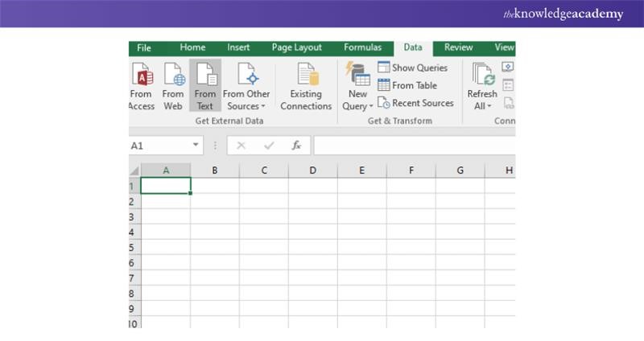Click the insert function fx icon

(x=296, y=146)
